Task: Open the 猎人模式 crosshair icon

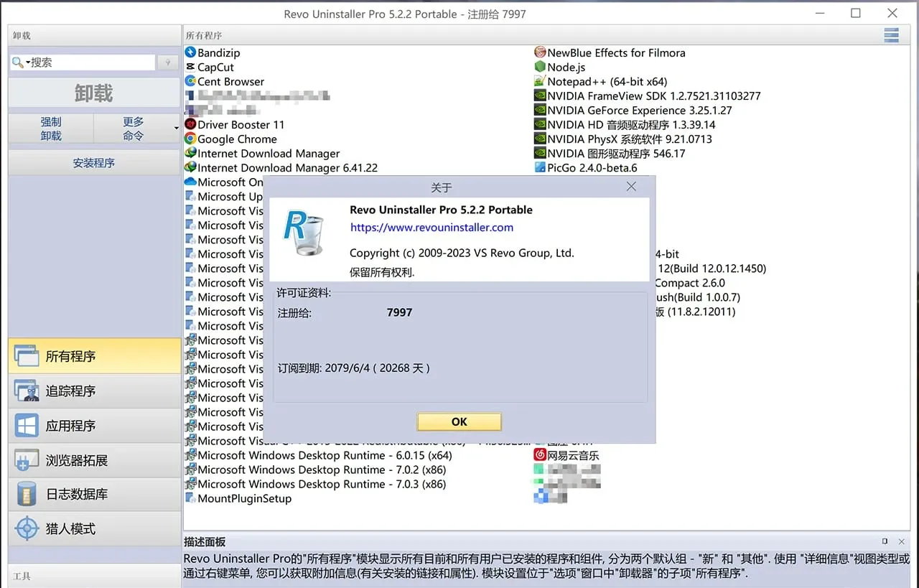Action: [27, 528]
